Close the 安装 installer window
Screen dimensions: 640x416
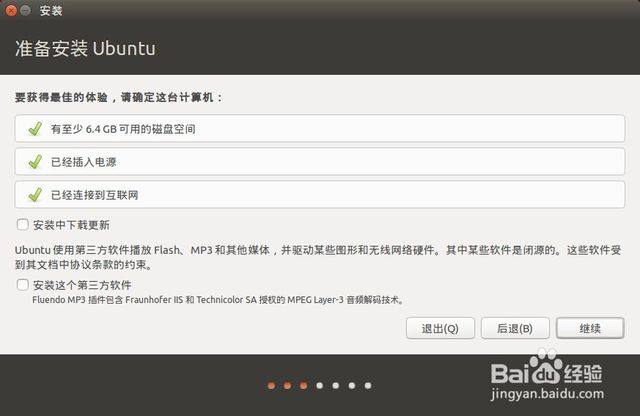pyautogui.click(x=11, y=10)
